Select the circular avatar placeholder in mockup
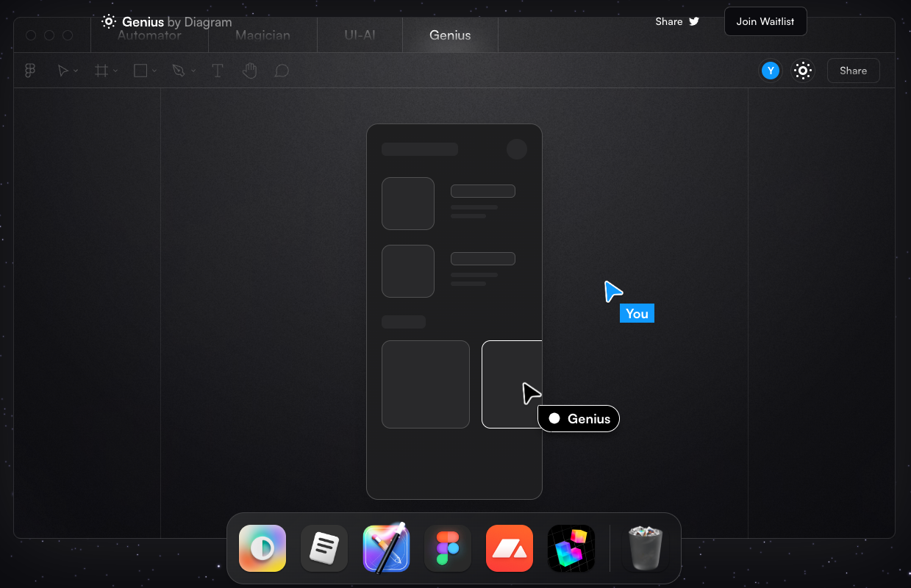Screen dimensions: 911x588 pyautogui.click(x=517, y=149)
